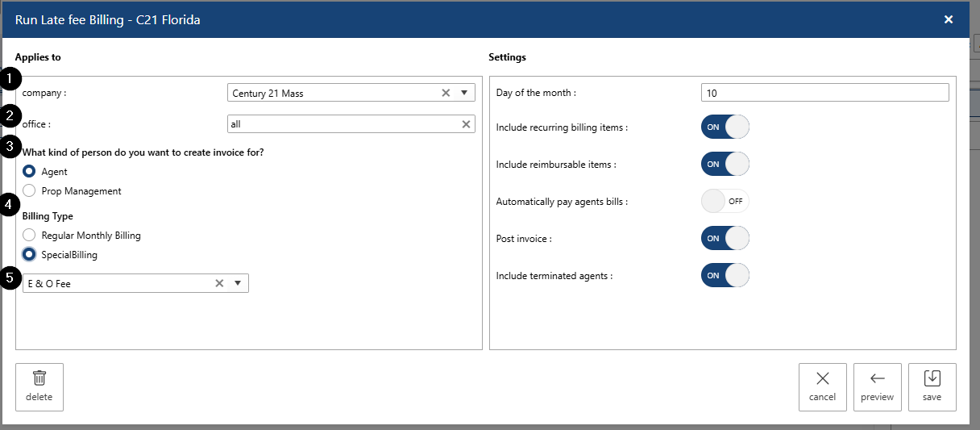Close the Run Late fee Billing dialog
Viewport: 980px width, 430px height.
(949, 19)
